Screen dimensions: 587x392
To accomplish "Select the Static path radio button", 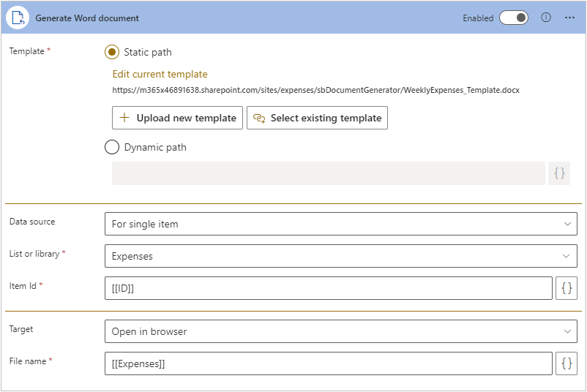I will [112, 52].
